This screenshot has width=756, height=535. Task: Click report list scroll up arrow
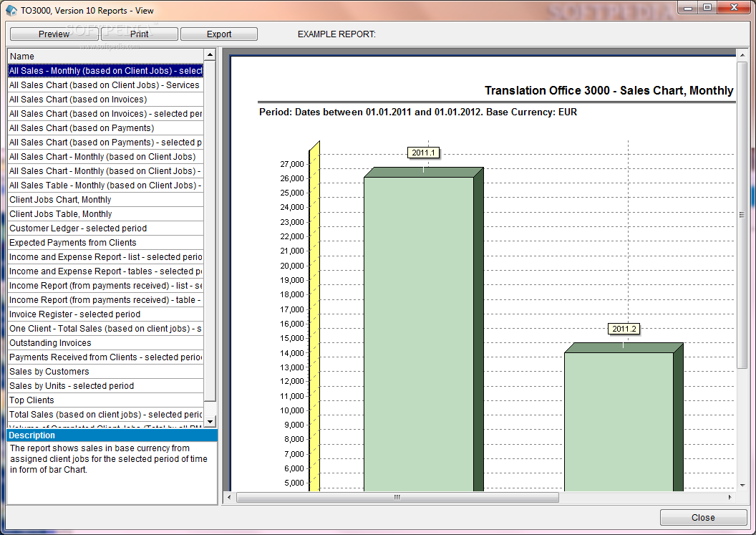point(210,54)
